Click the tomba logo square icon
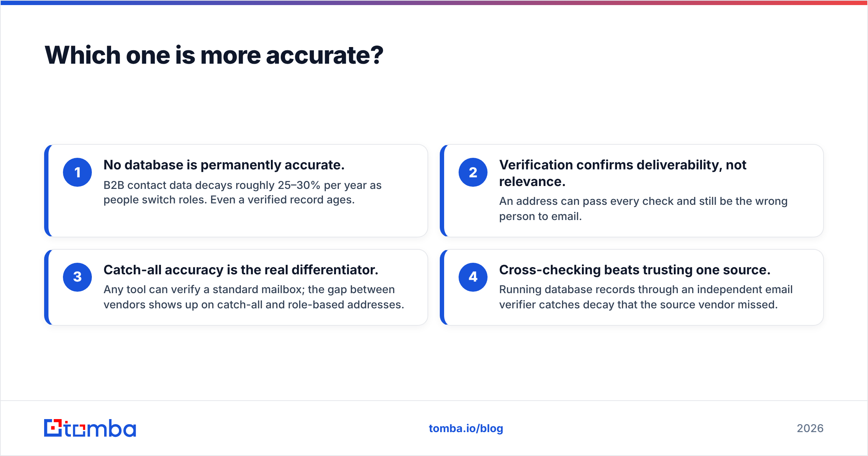868x456 pixels. [53, 428]
